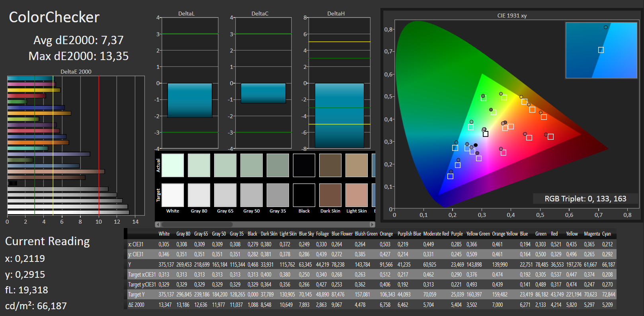The height and width of the screenshot is (316, 644).
Task: Pick the Target Gray 65 swatch
Action: [225, 195]
